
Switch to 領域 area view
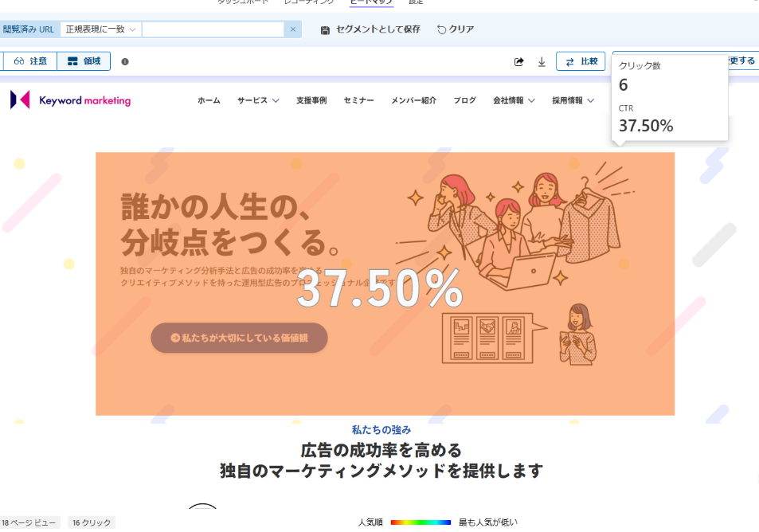84,61
